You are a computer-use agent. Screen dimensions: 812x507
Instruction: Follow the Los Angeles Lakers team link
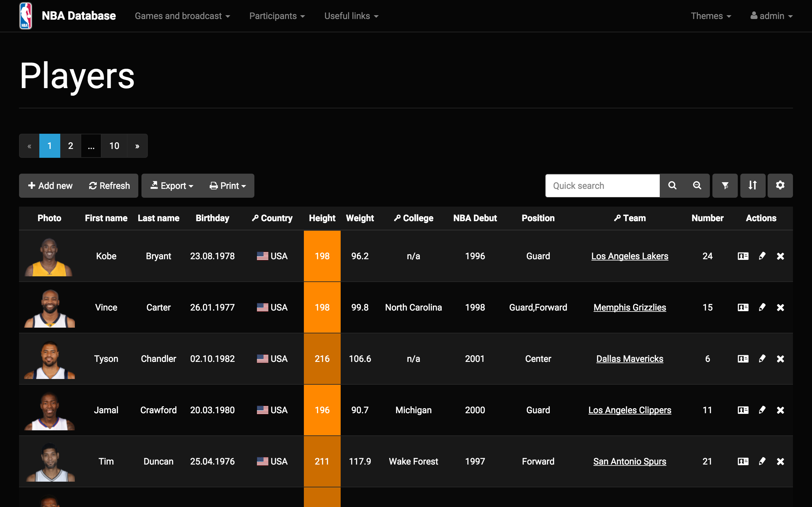630,256
